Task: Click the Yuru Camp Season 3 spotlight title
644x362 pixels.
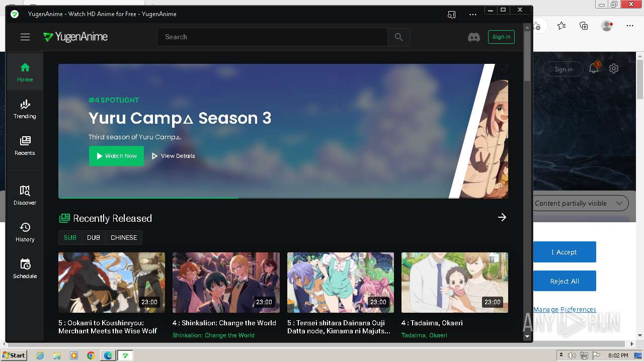Action: 180,118
